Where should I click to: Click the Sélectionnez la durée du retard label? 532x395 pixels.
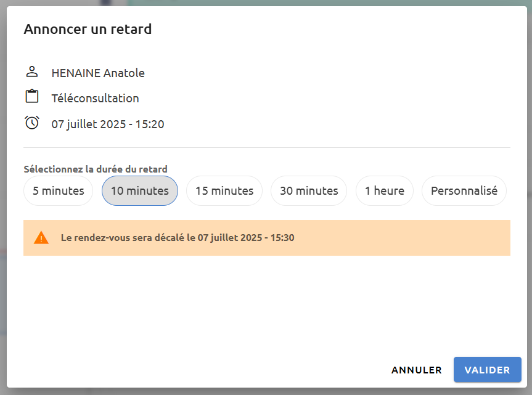[x=96, y=169]
